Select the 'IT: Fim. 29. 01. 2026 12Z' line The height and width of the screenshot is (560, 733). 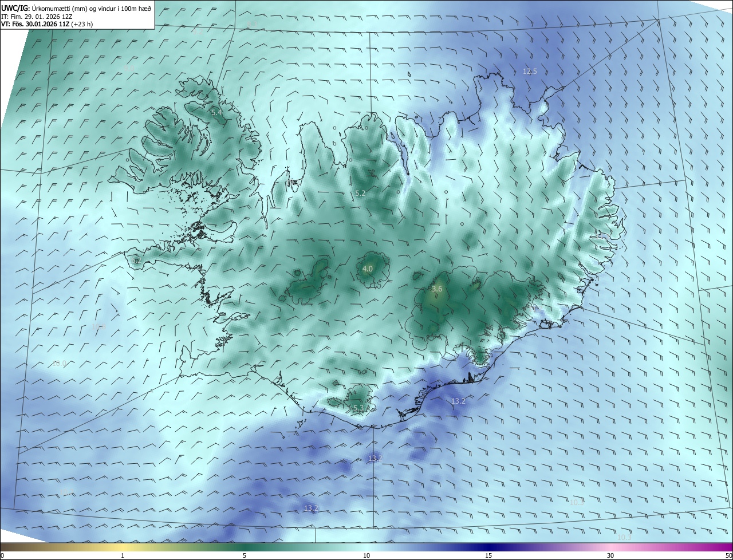click(x=37, y=17)
